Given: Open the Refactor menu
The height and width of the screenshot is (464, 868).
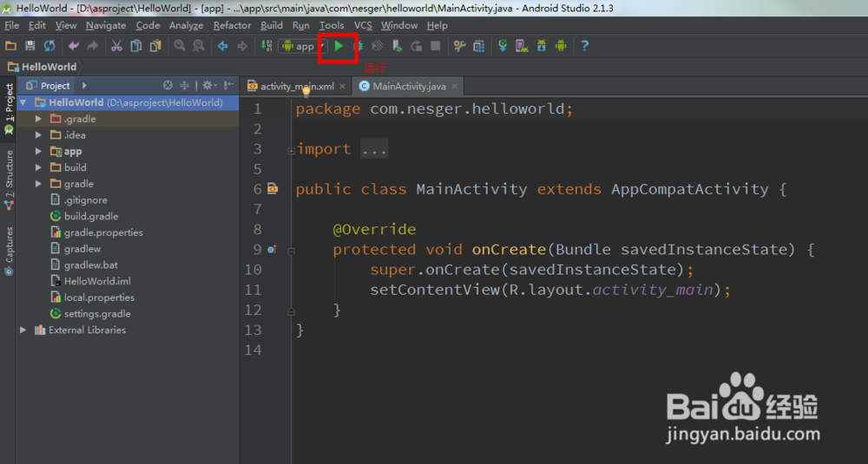Looking at the screenshot, I should 232,25.
